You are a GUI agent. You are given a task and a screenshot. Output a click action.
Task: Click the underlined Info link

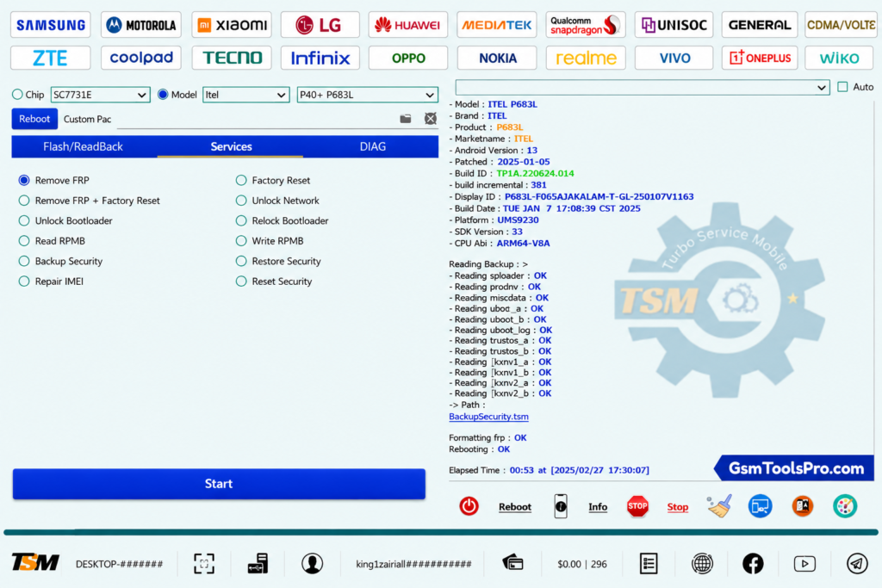pos(598,506)
